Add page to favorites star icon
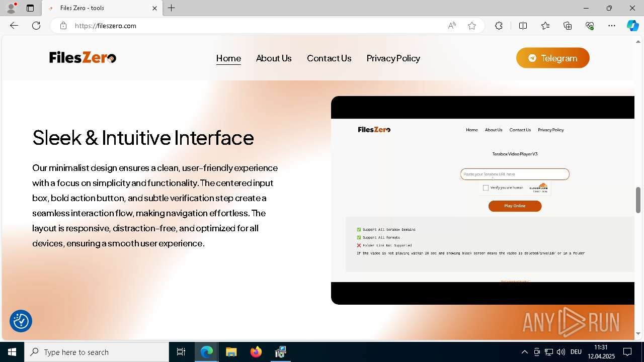 pos(472,26)
